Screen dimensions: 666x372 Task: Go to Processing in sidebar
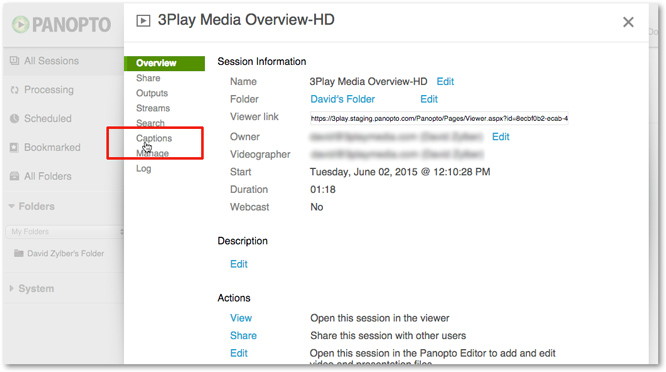[x=49, y=90]
